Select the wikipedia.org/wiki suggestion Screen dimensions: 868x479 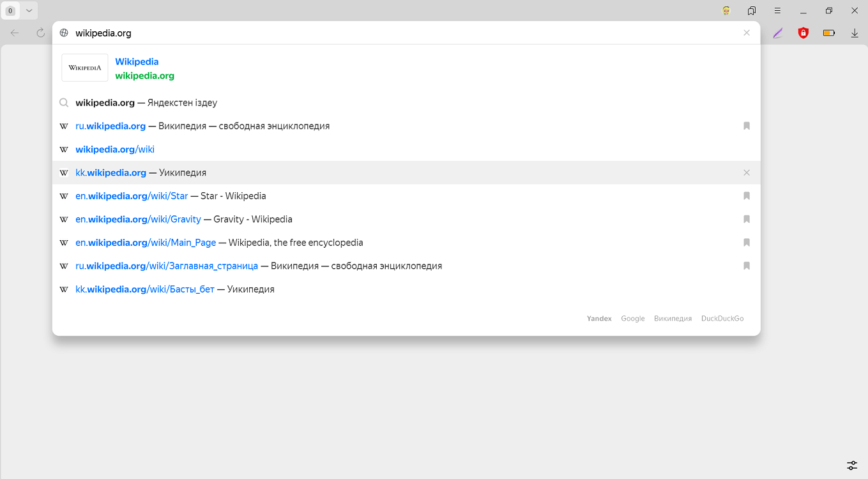tap(115, 149)
